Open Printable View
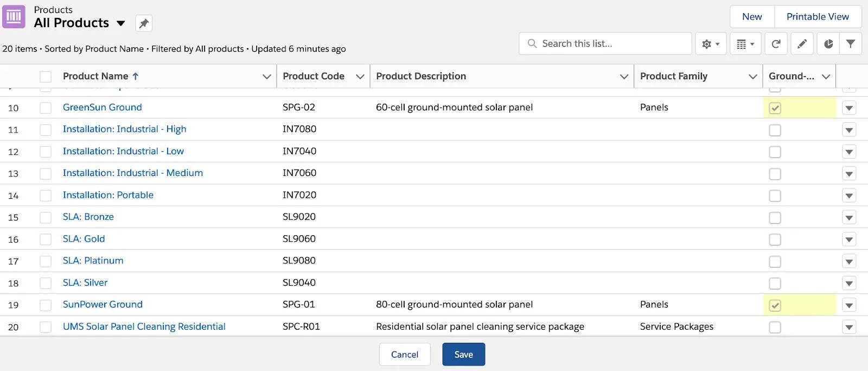868x371 pixels. [818, 17]
